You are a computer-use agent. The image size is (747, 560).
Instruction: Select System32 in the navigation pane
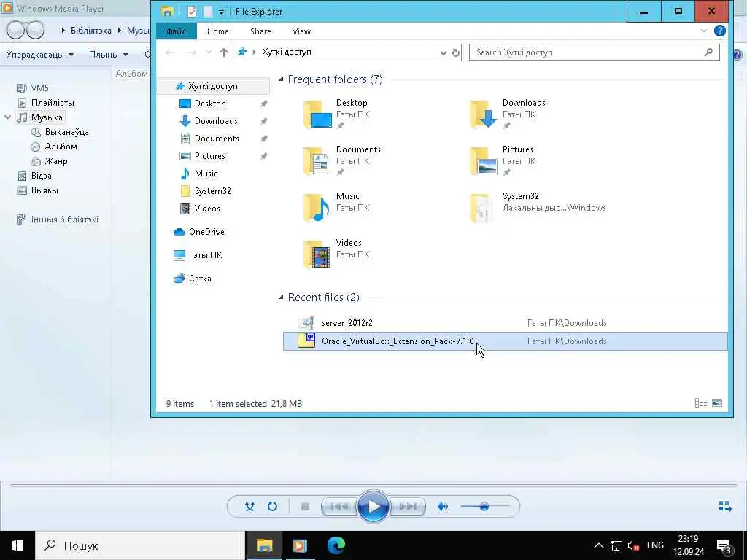click(x=212, y=191)
